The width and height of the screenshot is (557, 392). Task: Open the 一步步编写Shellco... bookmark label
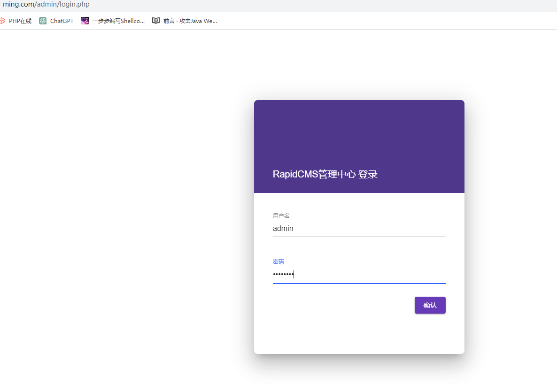[118, 21]
